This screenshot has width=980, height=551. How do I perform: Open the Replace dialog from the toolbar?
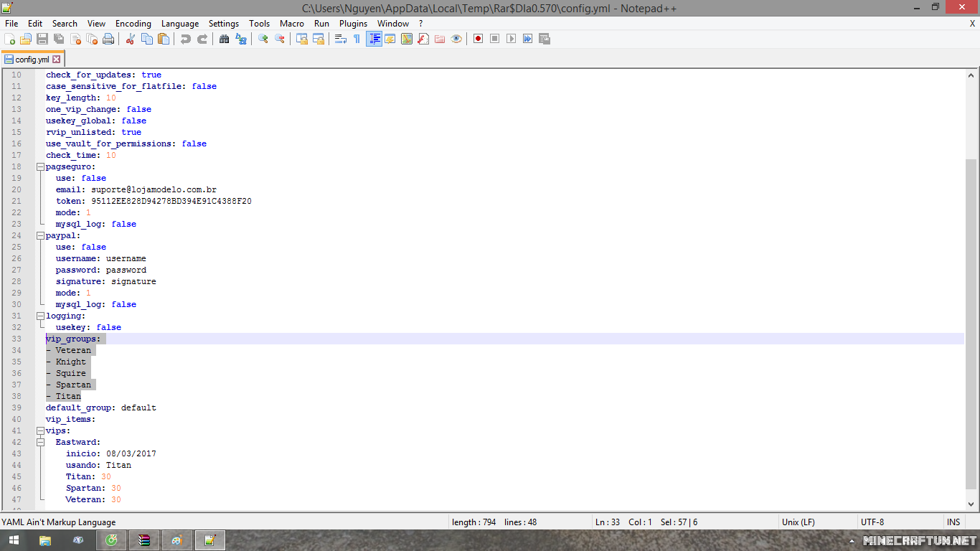(241, 39)
